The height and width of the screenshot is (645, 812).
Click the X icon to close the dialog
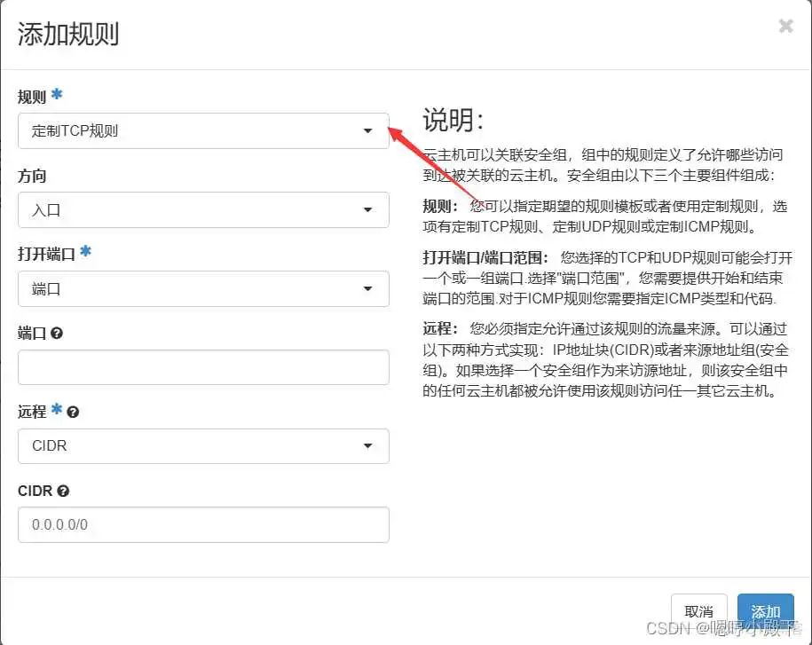785,26
